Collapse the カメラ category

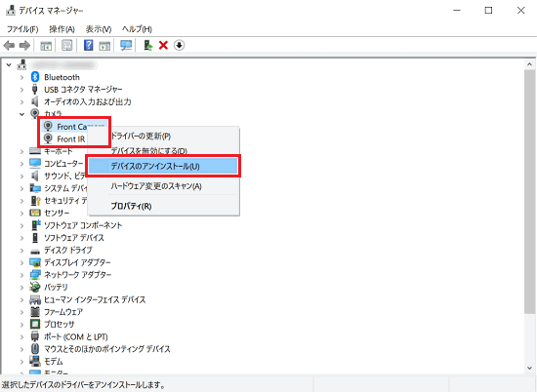[x=21, y=114]
